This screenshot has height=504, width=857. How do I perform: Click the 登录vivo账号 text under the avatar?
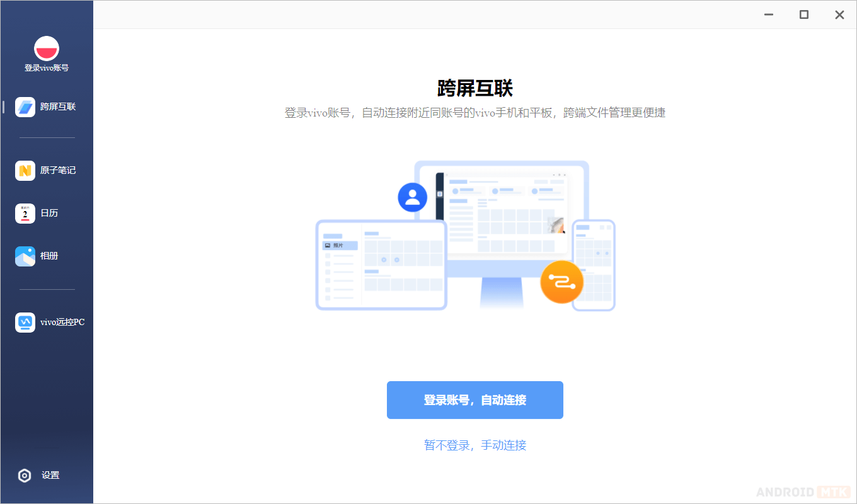click(47, 68)
